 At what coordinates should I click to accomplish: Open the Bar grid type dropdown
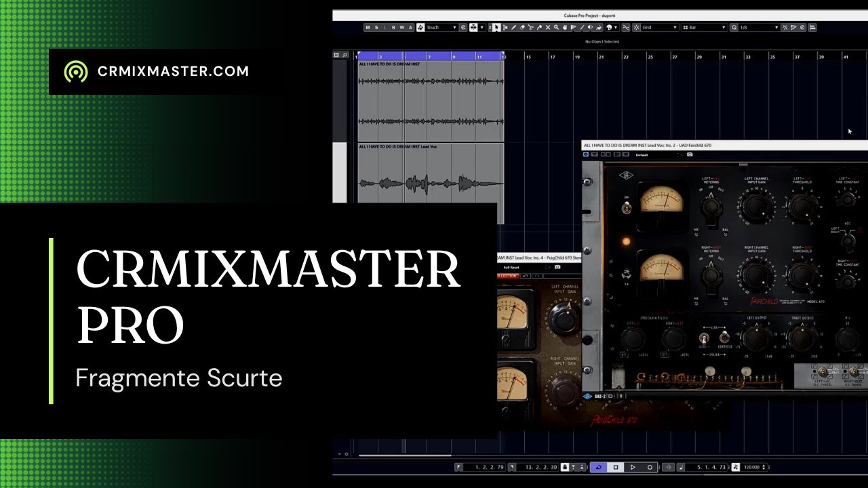(x=703, y=27)
